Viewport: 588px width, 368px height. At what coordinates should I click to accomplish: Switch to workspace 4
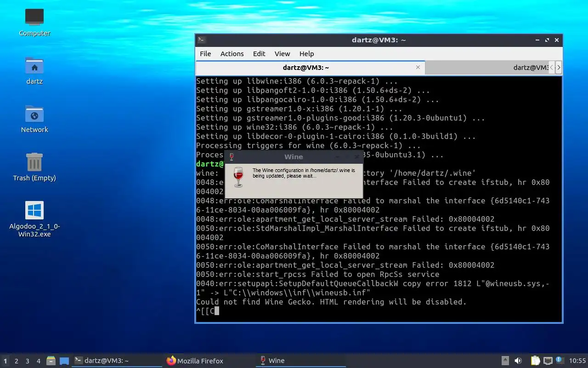point(39,361)
